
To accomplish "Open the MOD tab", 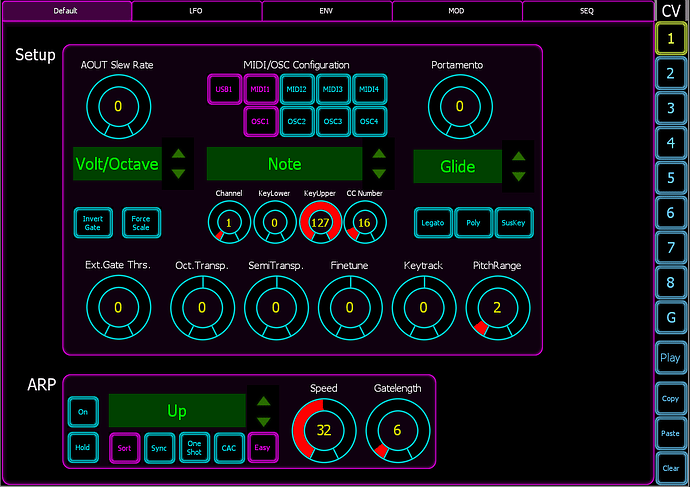I will click(456, 11).
